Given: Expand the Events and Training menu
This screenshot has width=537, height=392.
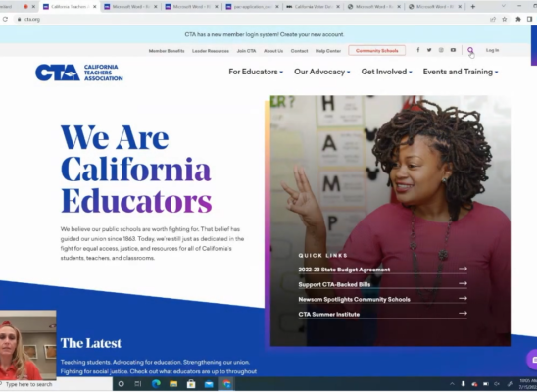Looking at the screenshot, I should click(x=461, y=72).
